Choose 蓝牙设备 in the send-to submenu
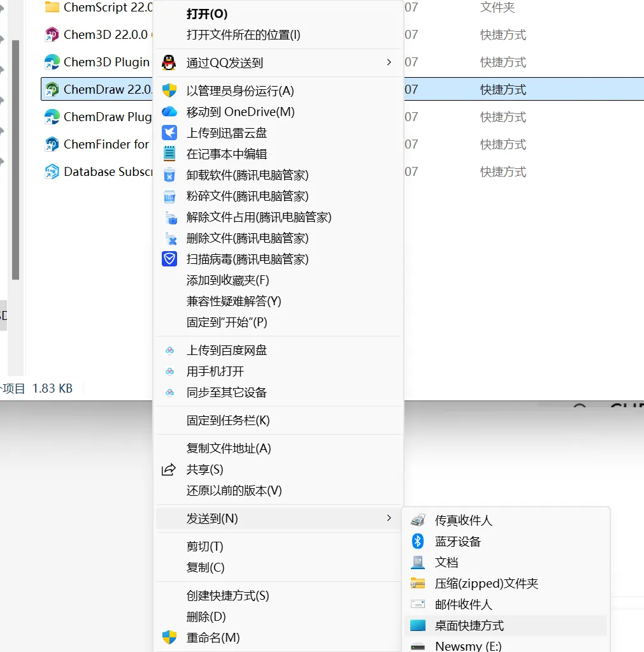 [x=458, y=541]
